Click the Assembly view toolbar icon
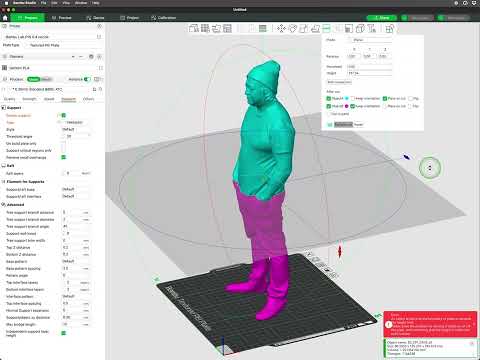The height and width of the screenshot is (360, 480). point(389,28)
